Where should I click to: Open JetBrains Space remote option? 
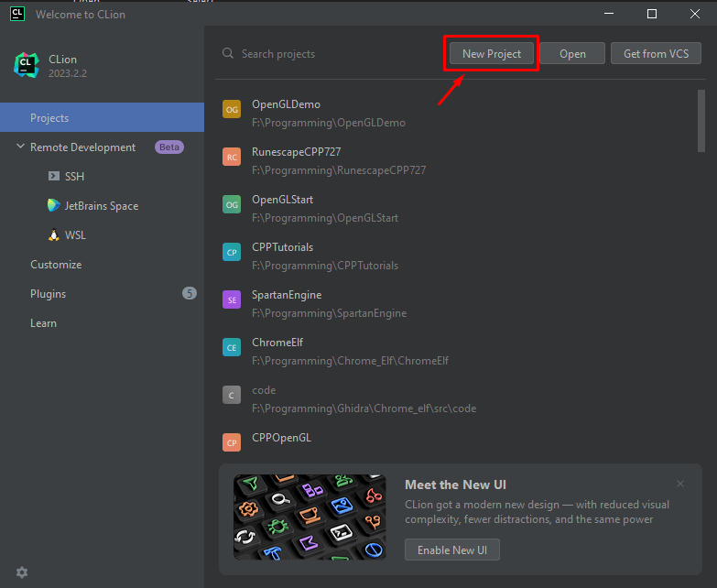(x=102, y=206)
